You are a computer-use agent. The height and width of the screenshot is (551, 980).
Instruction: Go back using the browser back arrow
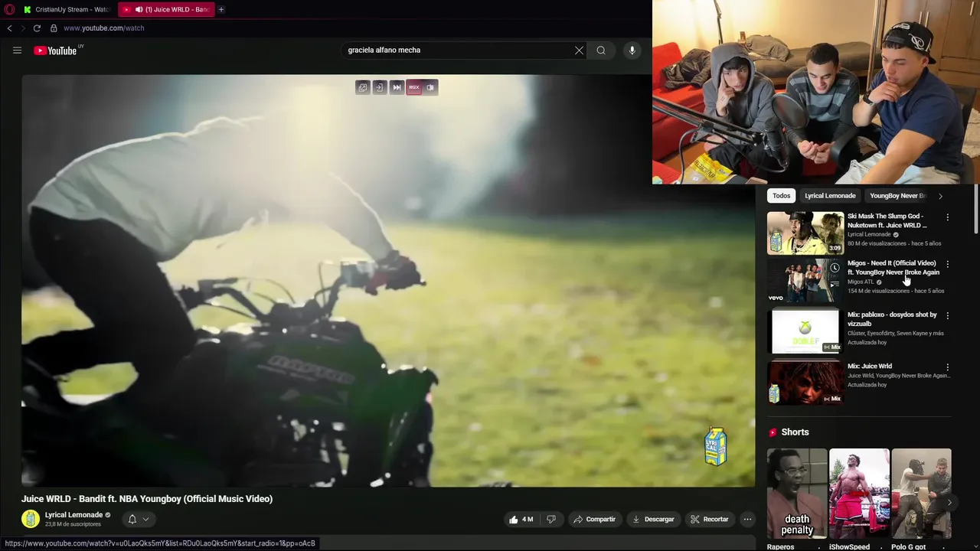9,28
